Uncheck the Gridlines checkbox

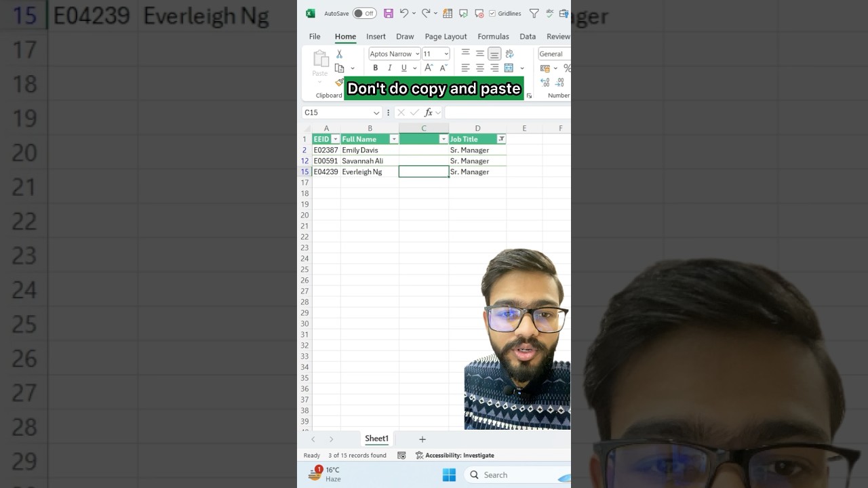[492, 14]
